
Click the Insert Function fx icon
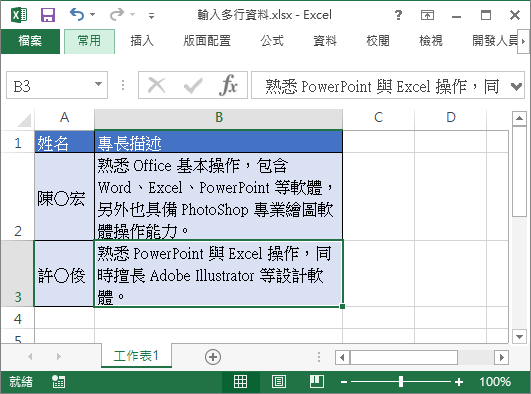[x=229, y=85]
